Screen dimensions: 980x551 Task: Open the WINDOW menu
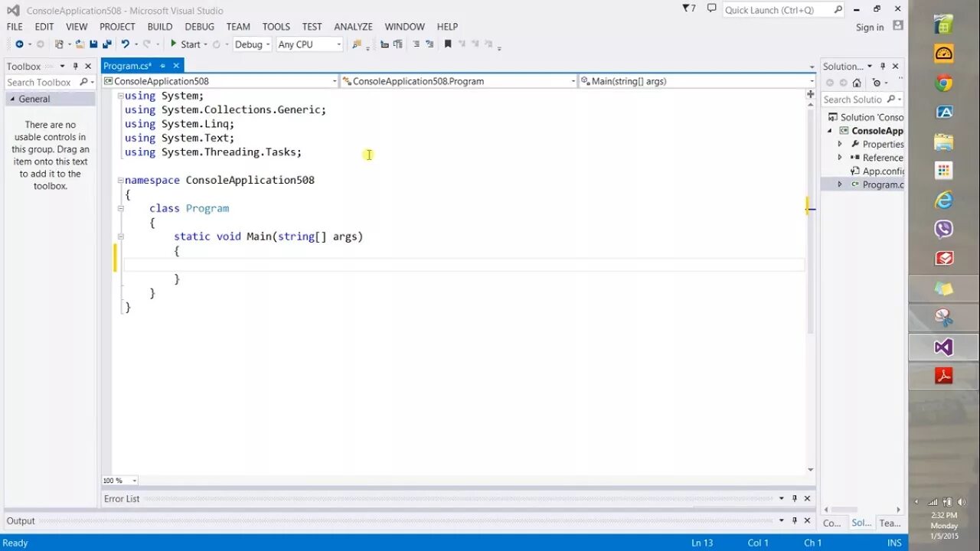coord(404,27)
